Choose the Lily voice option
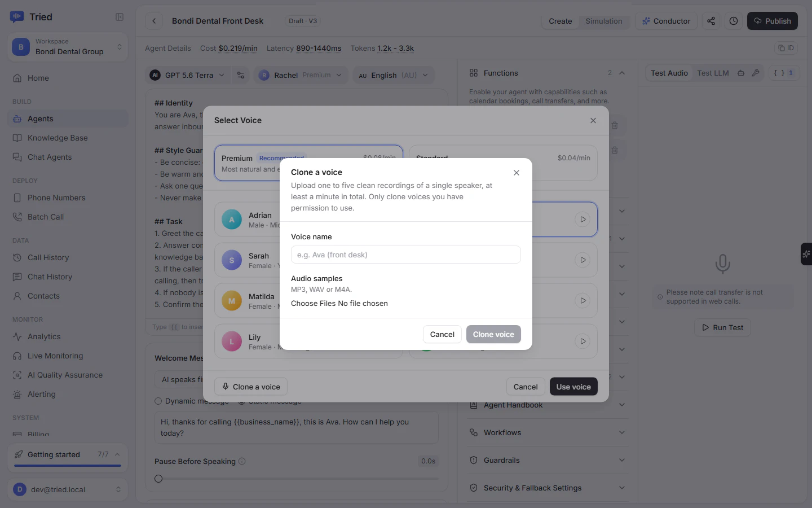812x508 pixels. point(308,341)
